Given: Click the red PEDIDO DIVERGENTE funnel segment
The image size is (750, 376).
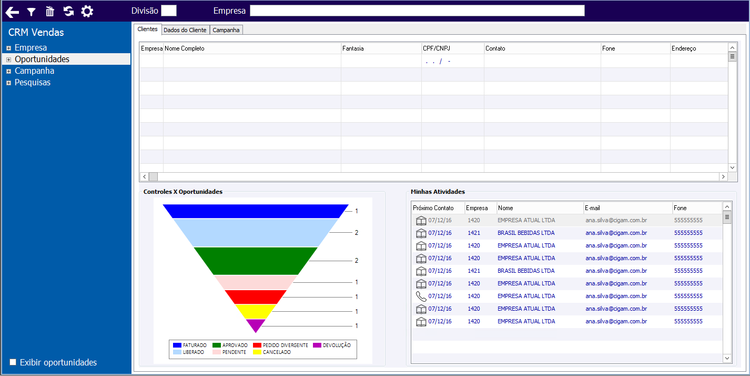Looking at the screenshot, I should tap(256, 297).
